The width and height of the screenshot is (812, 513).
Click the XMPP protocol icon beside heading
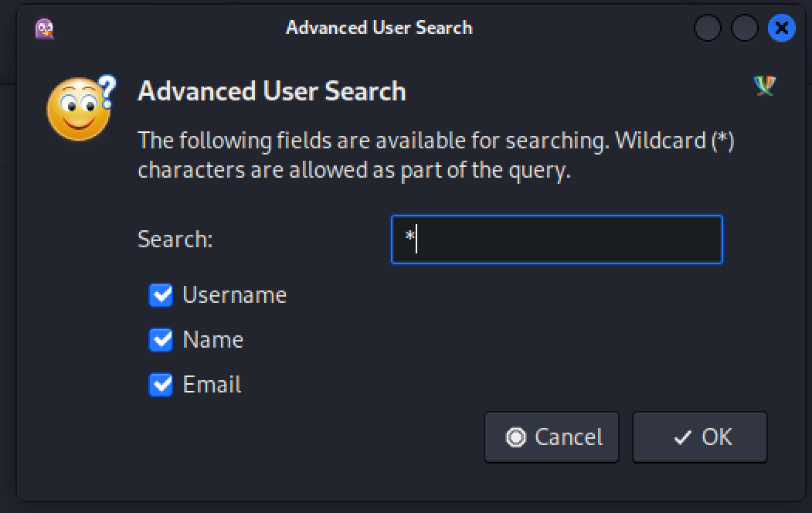pos(764,87)
